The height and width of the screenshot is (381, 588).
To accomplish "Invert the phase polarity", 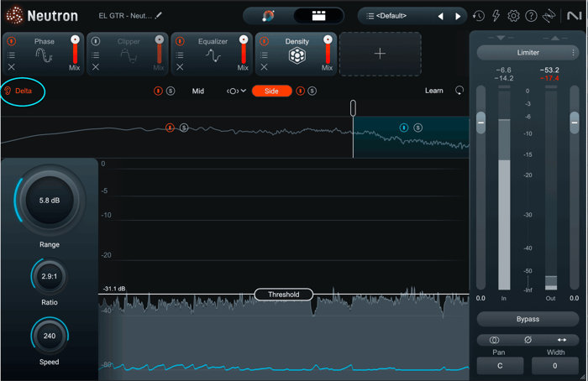I will pyautogui.click(x=528, y=340).
